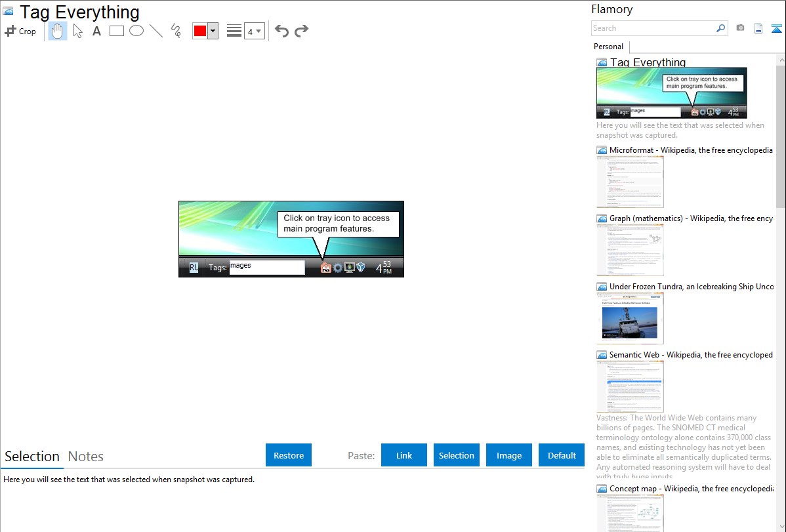The image size is (786, 532).
Task: Click the Graph (mathematics) snapshot window icon
Action: coord(602,218)
